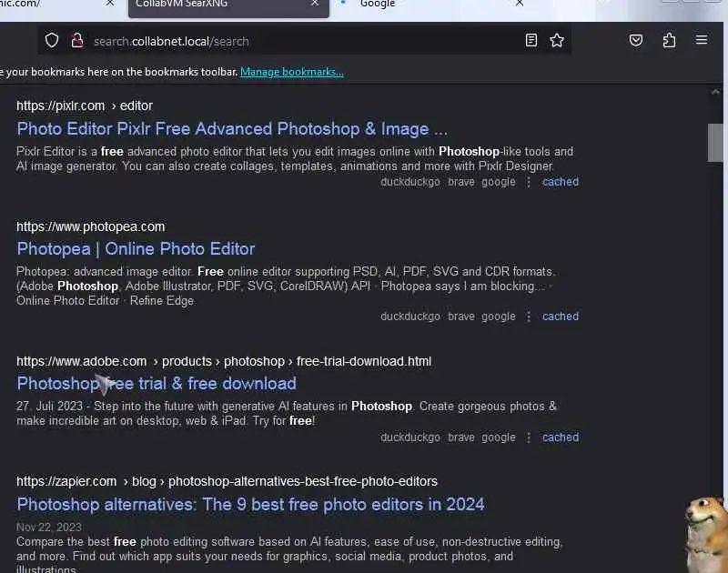Click the Nov 22, 2023 date text
Screen dimensions: 728x573
pyautogui.click(x=49, y=528)
